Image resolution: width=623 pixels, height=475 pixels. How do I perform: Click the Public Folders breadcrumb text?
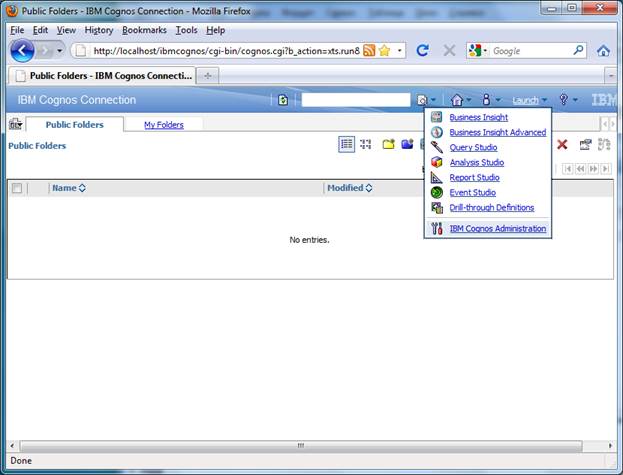click(37, 146)
